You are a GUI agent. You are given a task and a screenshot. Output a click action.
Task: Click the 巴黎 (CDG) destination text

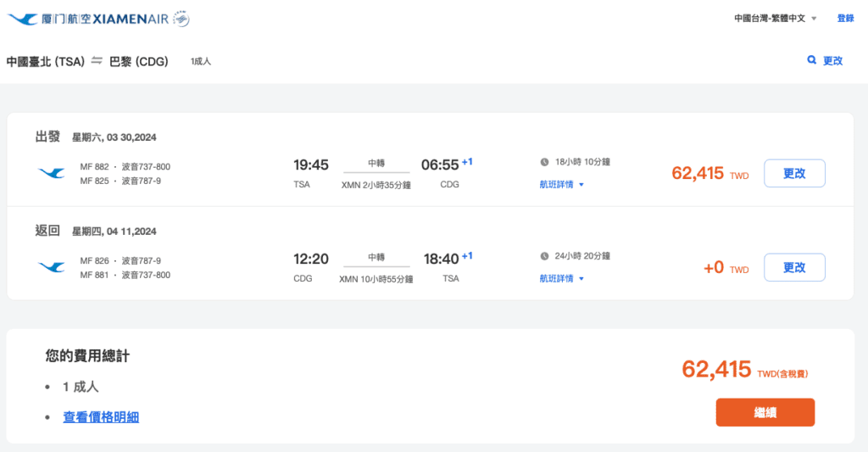tap(138, 62)
